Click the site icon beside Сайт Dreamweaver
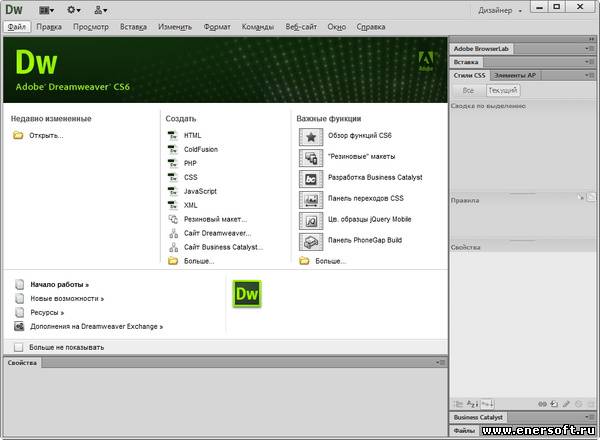The width and height of the screenshot is (600, 440). pyautogui.click(x=173, y=233)
